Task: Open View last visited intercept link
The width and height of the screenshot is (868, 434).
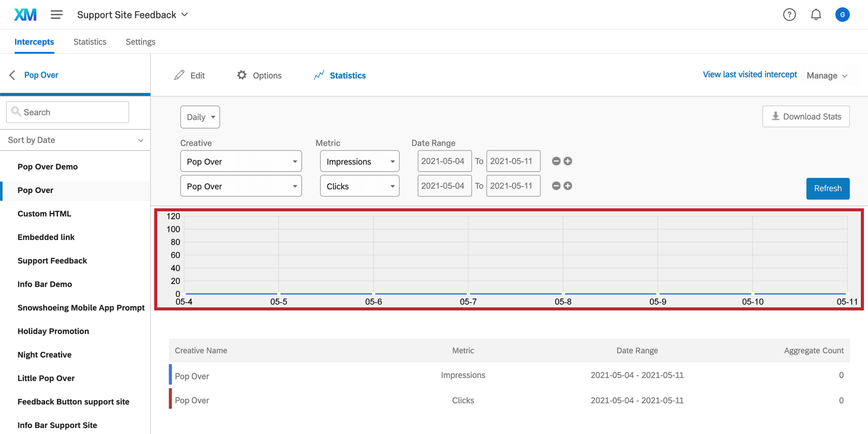Action: [750, 75]
